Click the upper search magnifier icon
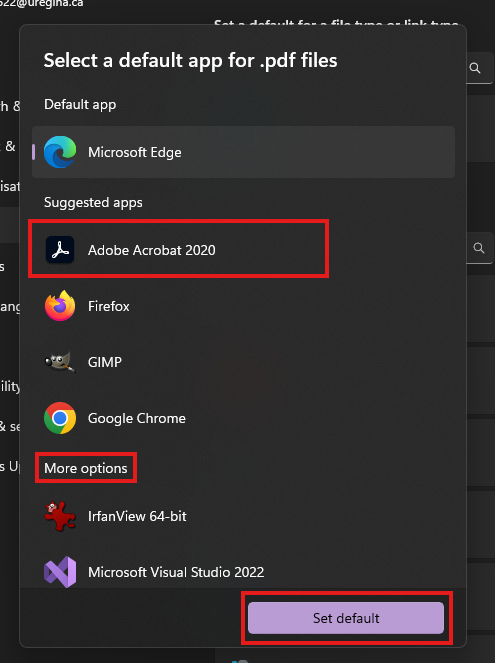 (x=475, y=68)
